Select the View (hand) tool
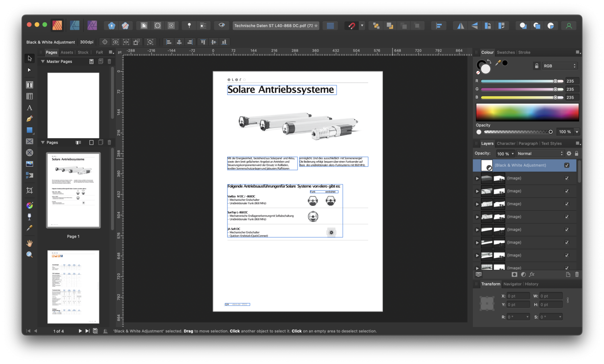The width and height of the screenshot is (604, 364). pos(29,243)
